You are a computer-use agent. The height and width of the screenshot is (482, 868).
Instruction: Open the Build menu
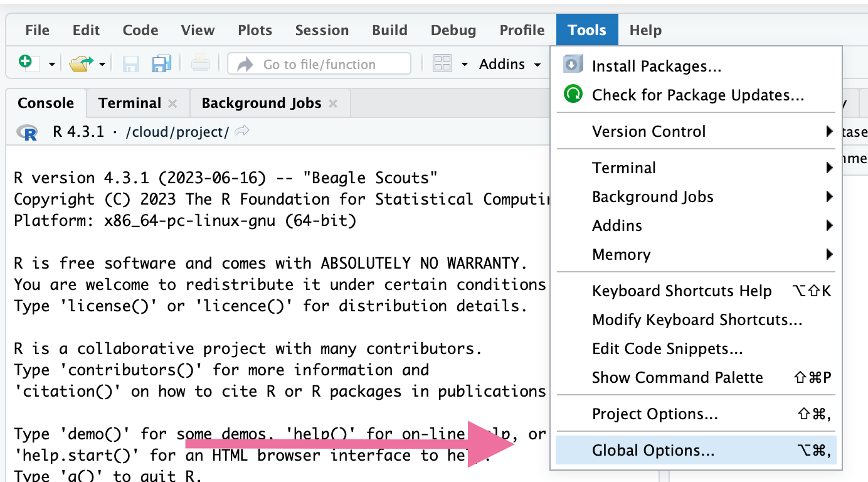tap(389, 30)
